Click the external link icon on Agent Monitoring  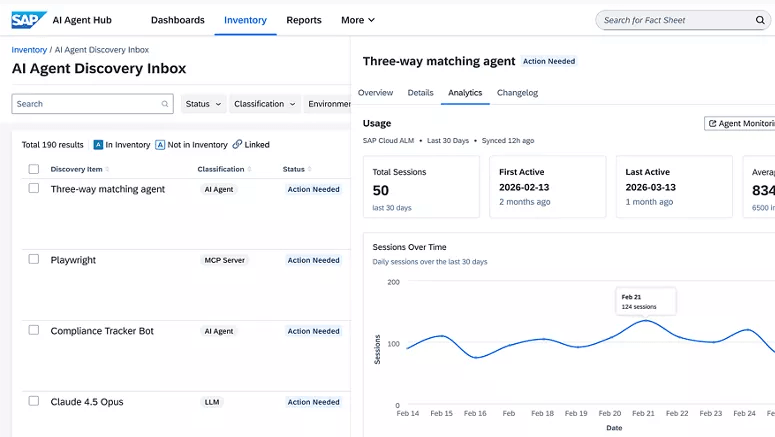click(712, 124)
